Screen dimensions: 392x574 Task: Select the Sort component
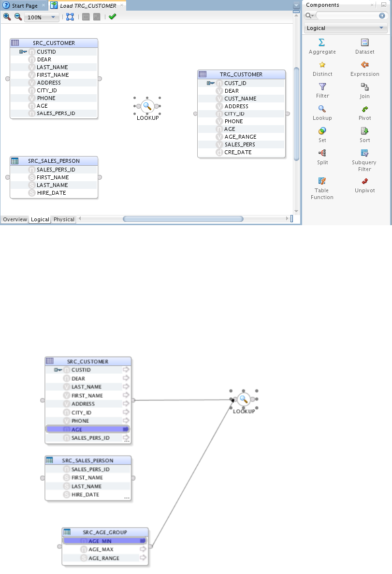364,135
